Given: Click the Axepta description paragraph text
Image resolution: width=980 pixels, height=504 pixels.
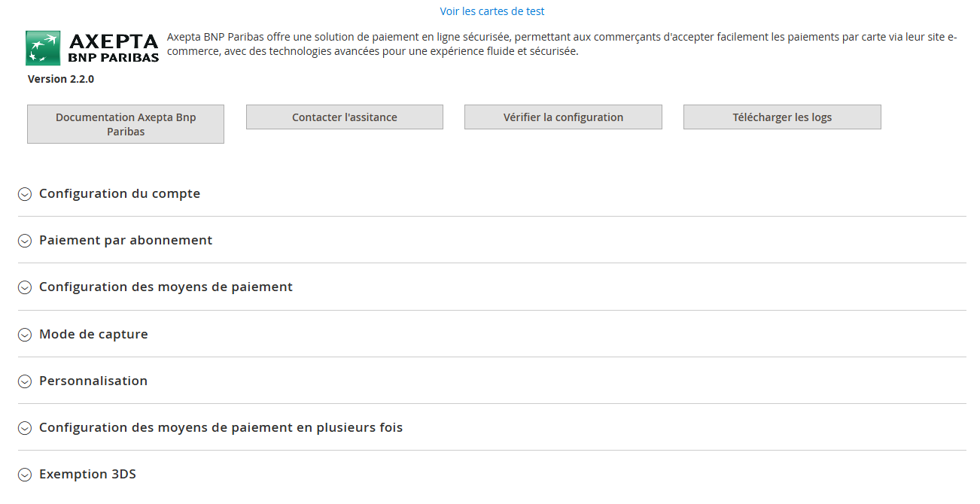Looking at the screenshot, I should point(562,44).
